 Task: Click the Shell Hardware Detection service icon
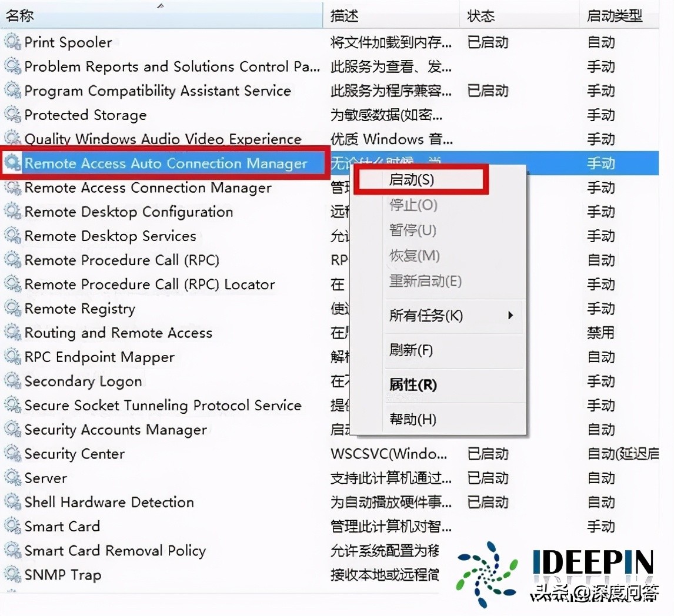point(12,502)
